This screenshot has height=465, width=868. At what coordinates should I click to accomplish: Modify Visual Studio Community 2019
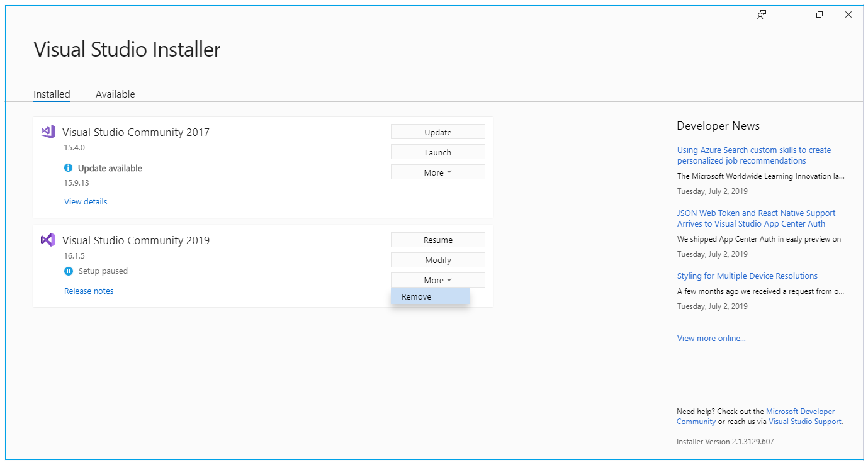(438, 260)
